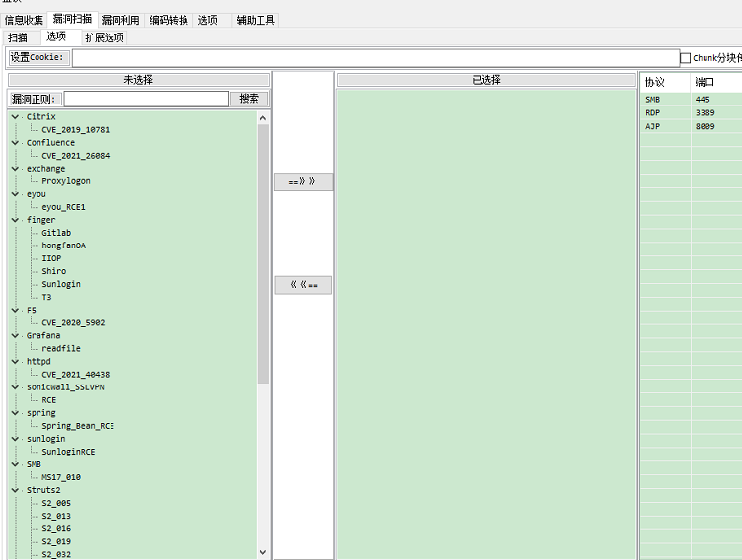Image resolution: width=742 pixels, height=560 pixels.
Task: Collapse the SMB tree node
Action: [15, 465]
